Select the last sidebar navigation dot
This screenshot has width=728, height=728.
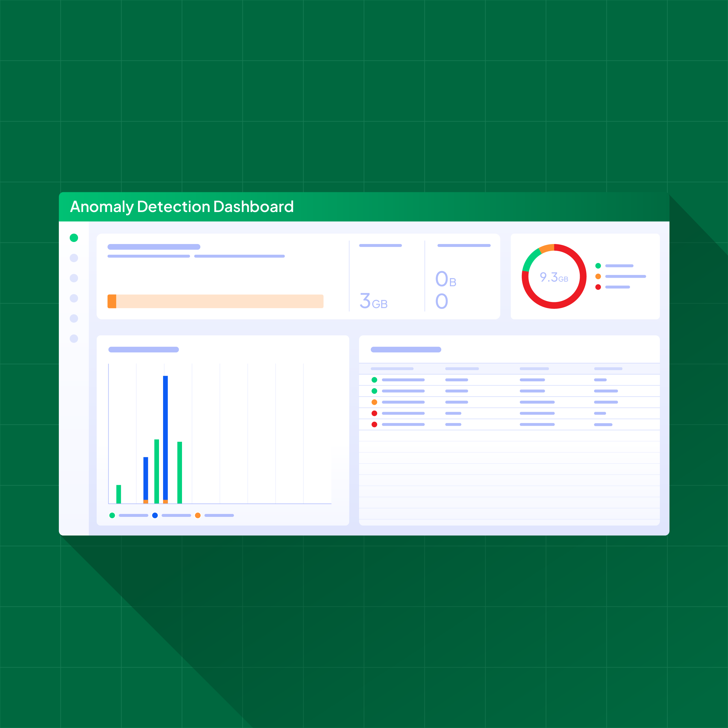click(74, 338)
